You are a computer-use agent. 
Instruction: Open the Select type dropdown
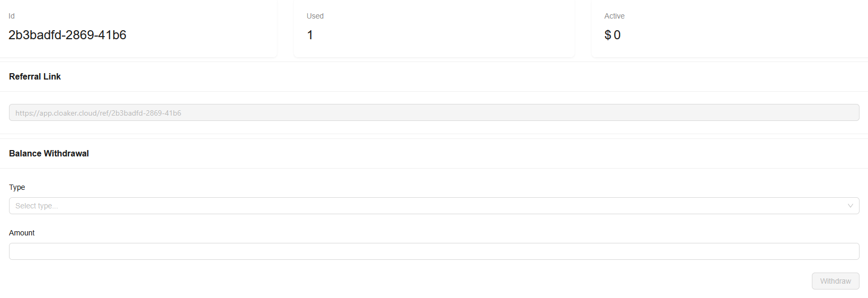click(424, 206)
